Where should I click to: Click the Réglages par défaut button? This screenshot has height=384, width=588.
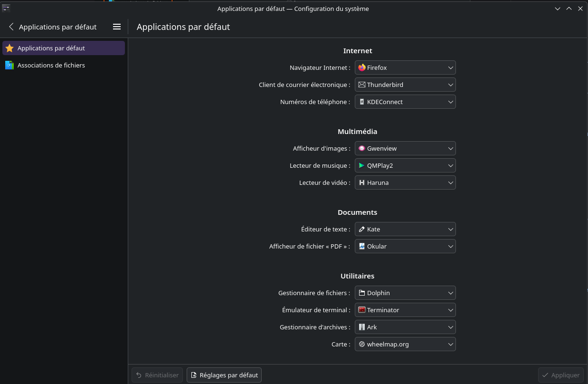pos(224,375)
